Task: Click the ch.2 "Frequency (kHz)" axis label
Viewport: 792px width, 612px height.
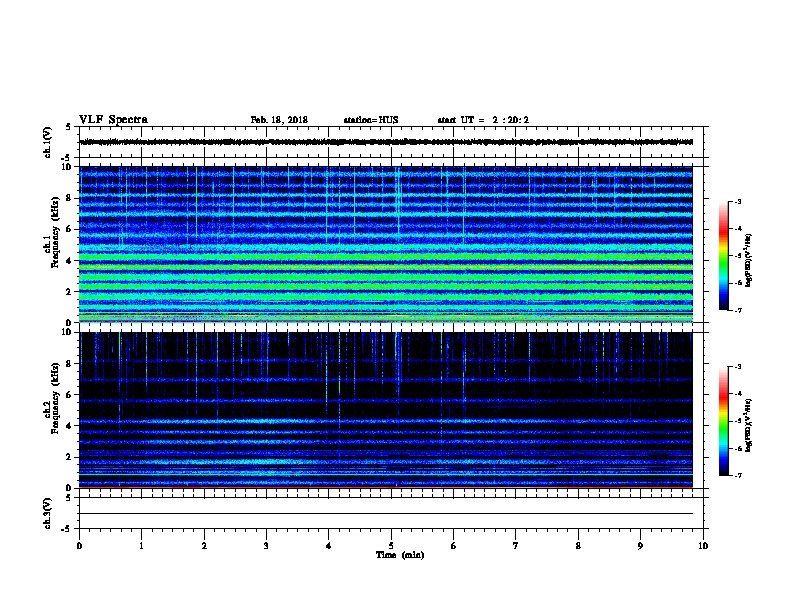Action: point(55,398)
